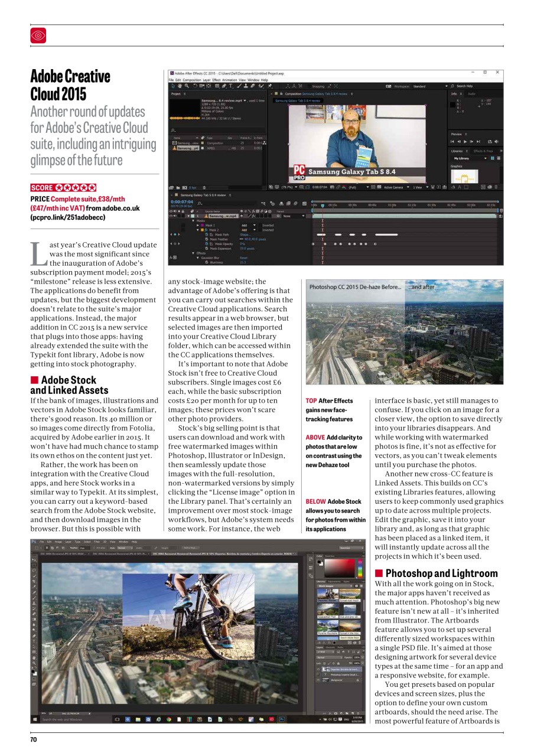Image resolution: width=534 pixels, height=756 pixels.
Task: Click Photoshop's foreground color swatch
Action: click(x=33, y=671)
